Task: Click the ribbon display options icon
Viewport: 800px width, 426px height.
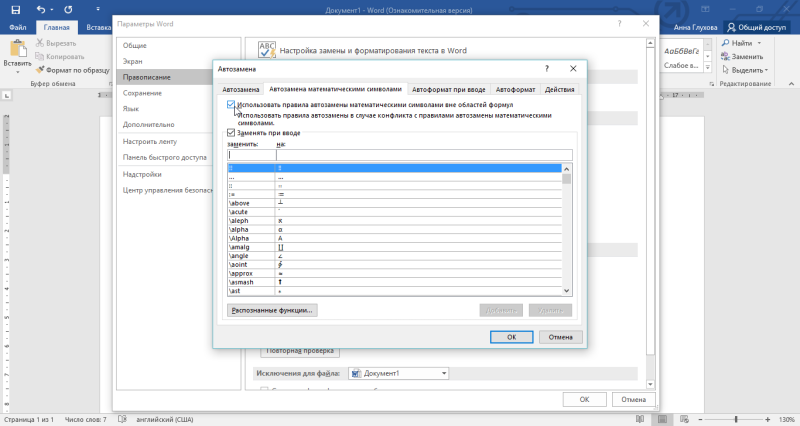Action: tap(706, 9)
